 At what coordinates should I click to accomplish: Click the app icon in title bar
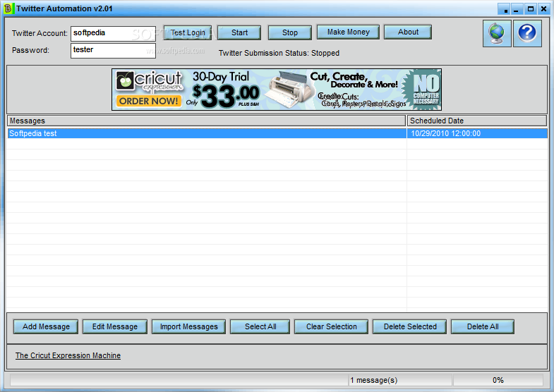coord(8,8)
